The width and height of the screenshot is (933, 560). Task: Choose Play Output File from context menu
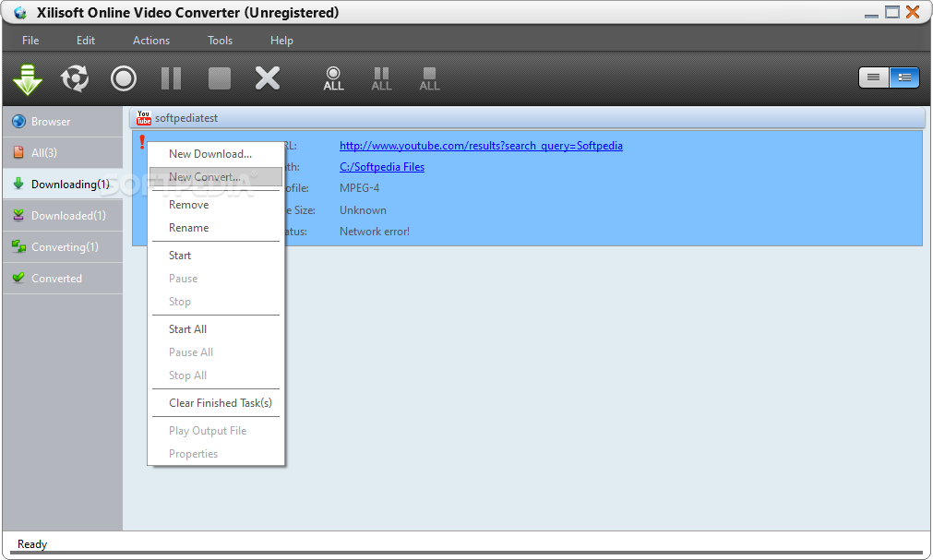point(216,431)
